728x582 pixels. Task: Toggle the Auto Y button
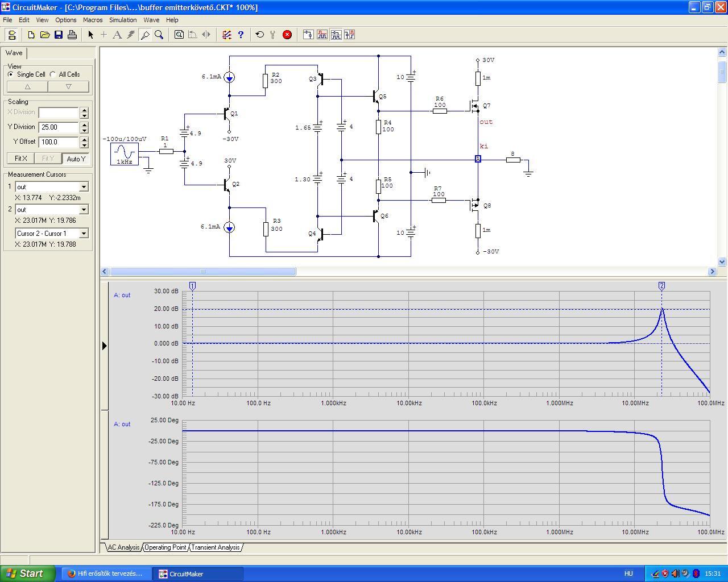pos(76,159)
